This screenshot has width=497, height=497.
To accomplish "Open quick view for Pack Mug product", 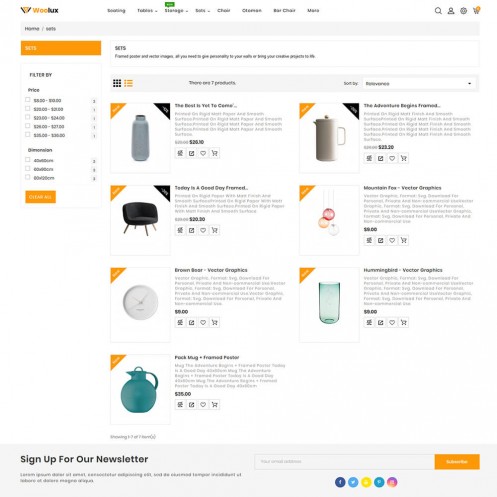I will [x=192, y=405].
